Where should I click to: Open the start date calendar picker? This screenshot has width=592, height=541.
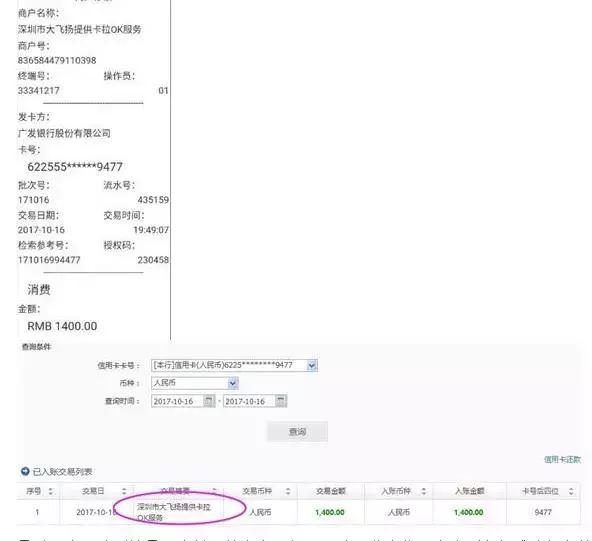[209, 401]
